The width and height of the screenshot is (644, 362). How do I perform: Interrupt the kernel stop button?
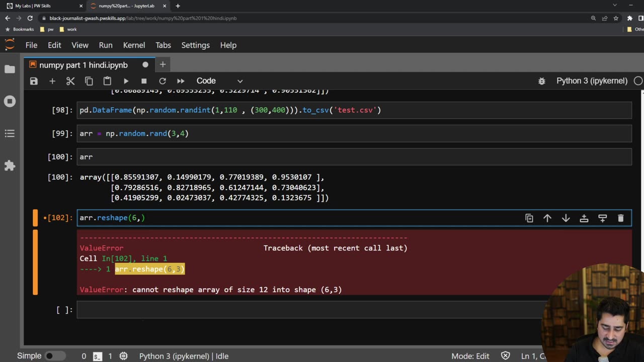144,81
